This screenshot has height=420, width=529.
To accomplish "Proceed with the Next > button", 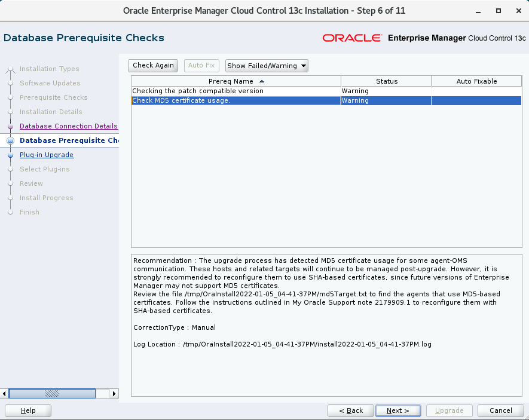I will tap(398, 410).
